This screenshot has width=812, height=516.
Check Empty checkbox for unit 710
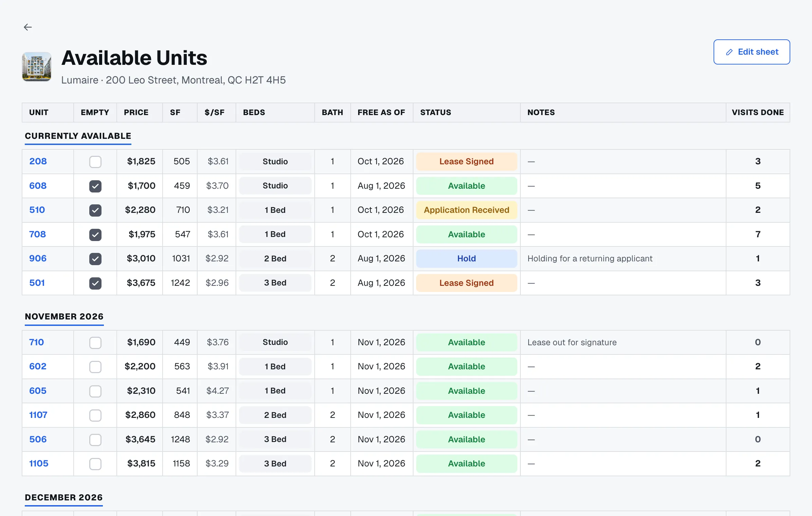(95, 343)
